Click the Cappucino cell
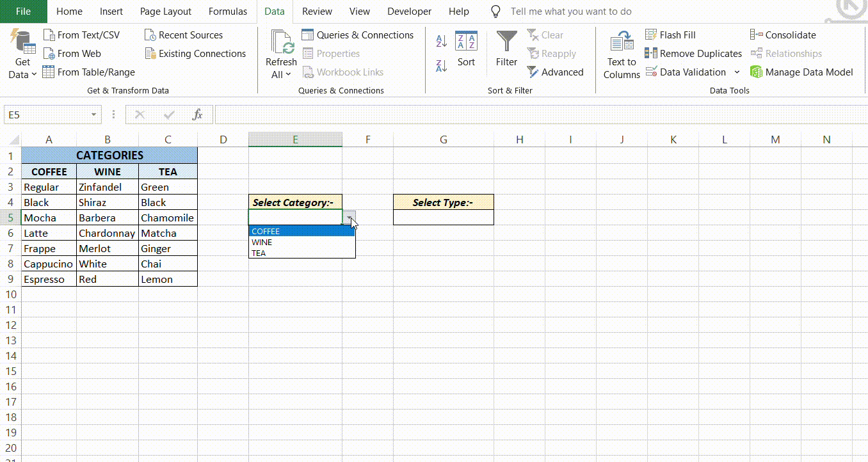Image resolution: width=868 pixels, height=462 pixels. pyautogui.click(x=49, y=264)
